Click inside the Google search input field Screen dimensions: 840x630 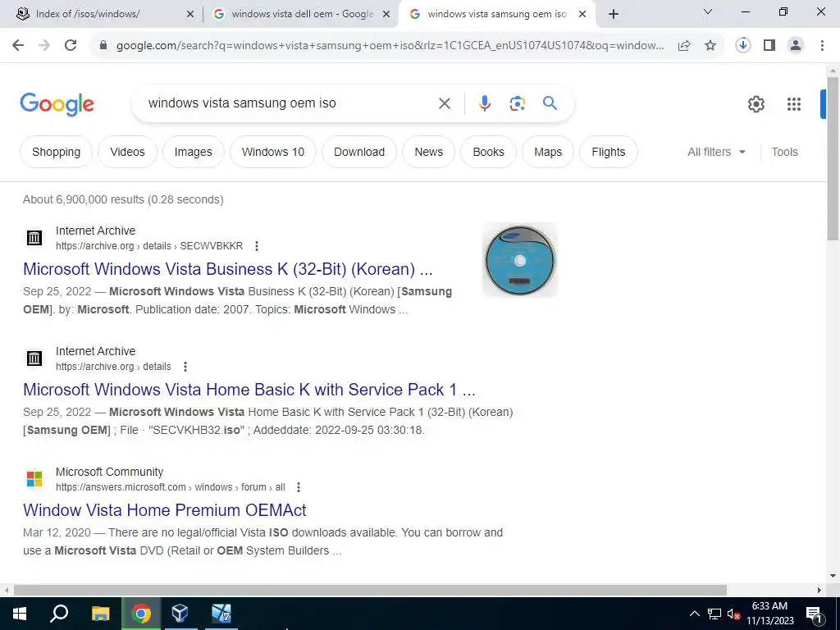click(286, 103)
